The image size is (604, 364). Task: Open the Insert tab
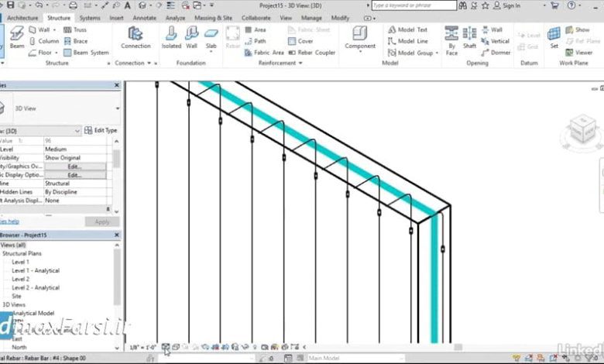coord(116,18)
